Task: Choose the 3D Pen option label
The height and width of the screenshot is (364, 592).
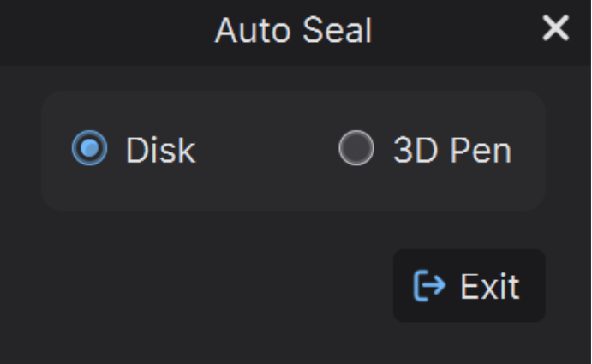Action: tap(452, 150)
